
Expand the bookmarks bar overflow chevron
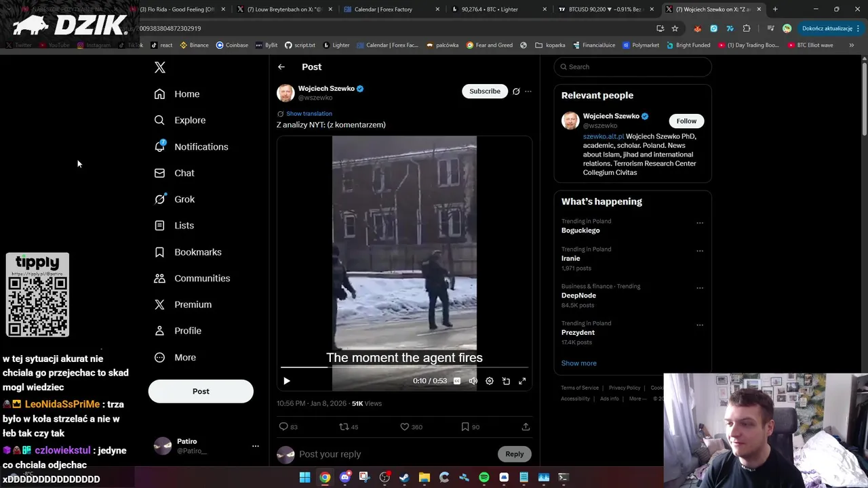coord(852,45)
